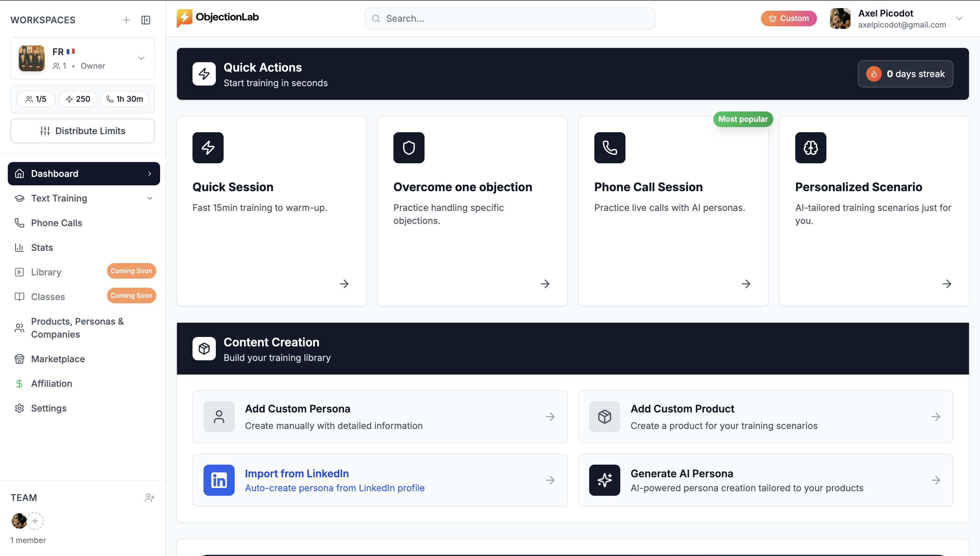Click the 1h 30m call time pill
The image size is (980, 556).
click(x=124, y=99)
